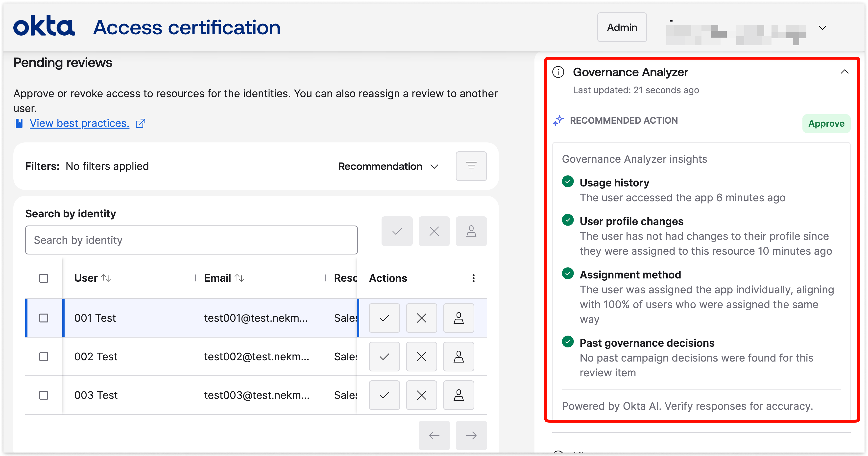Click the test001@test.nekm... email cell

click(x=256, y=318)
